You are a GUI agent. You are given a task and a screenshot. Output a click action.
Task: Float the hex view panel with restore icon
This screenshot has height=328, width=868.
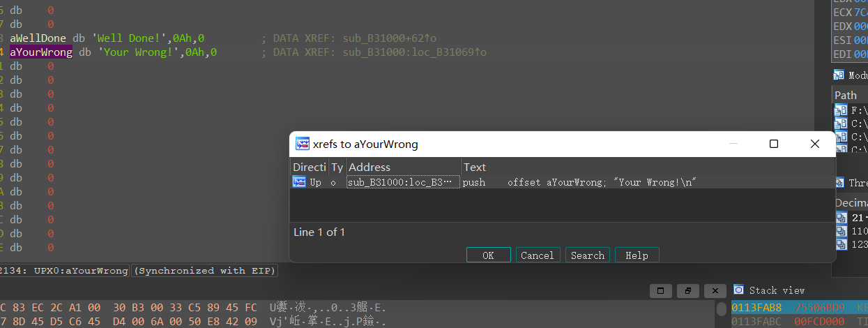point(687,290)
